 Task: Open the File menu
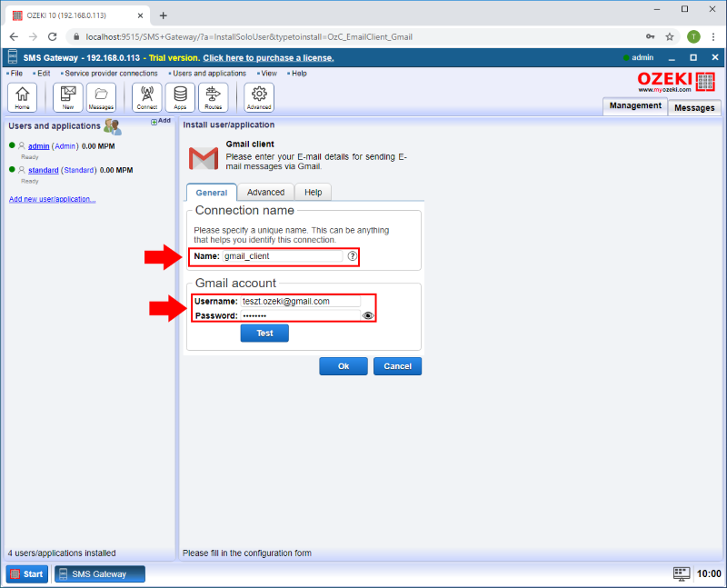tap(15, 74)
